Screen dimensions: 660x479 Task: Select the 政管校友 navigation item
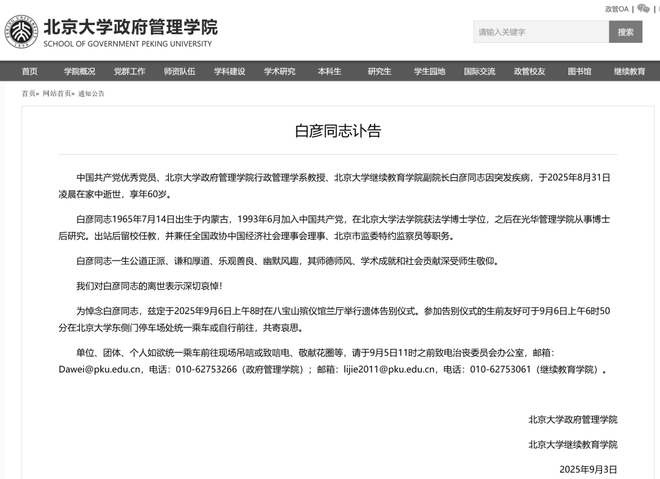(529, 71)
